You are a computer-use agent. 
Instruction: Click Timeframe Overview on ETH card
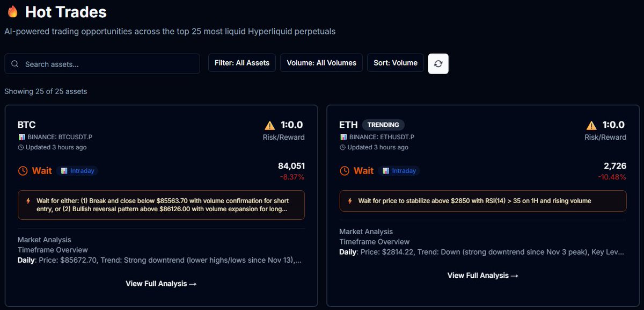point(374,242)
